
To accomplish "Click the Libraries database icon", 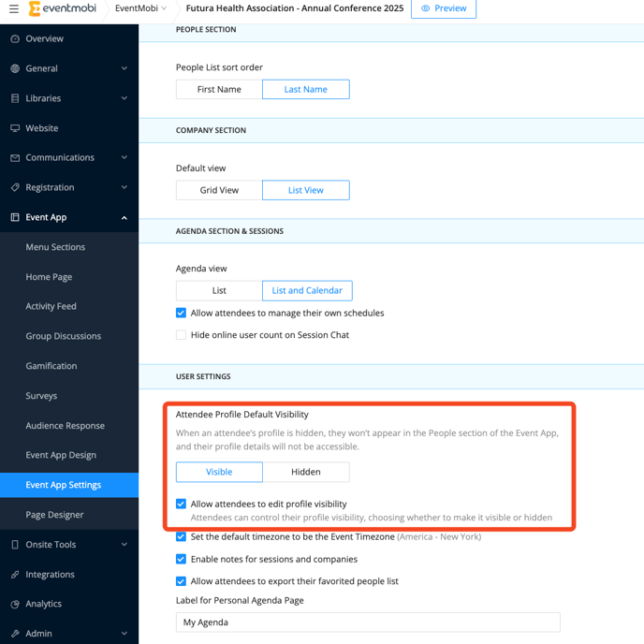I will 15,98.
